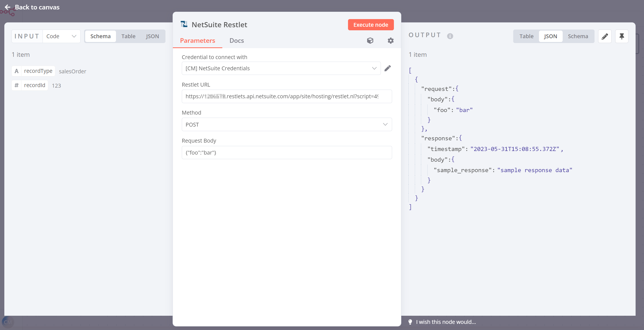Switch input view to JSON
Viewport: 644px width, 330px height.
click(152, 36)
